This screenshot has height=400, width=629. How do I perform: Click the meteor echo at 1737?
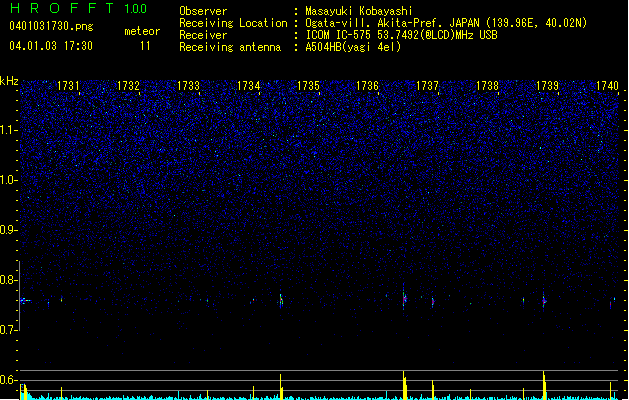[433, 302]
